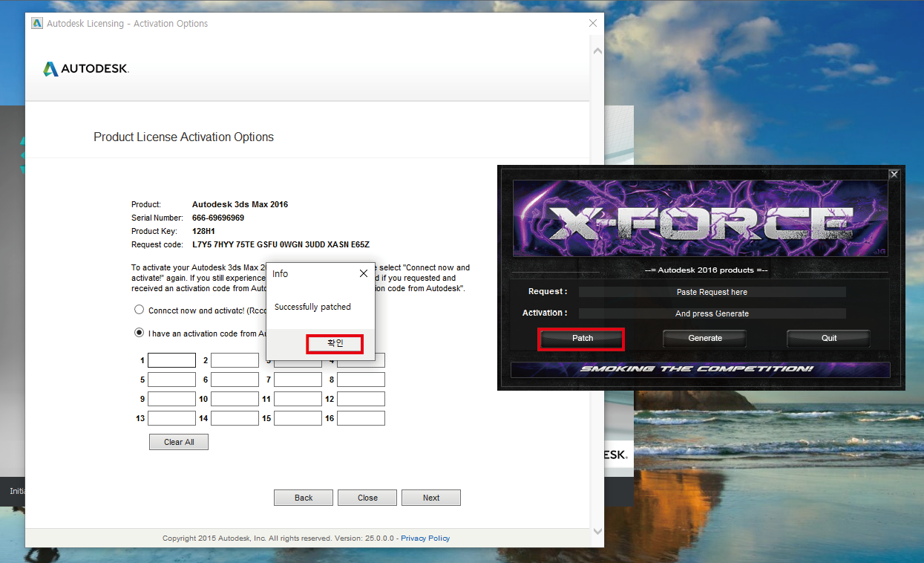Viewport: 924px width, 563px height.
Task: Click the product name "Autodesk 3ds Max 2016"
Action: (x=240, y=204)
